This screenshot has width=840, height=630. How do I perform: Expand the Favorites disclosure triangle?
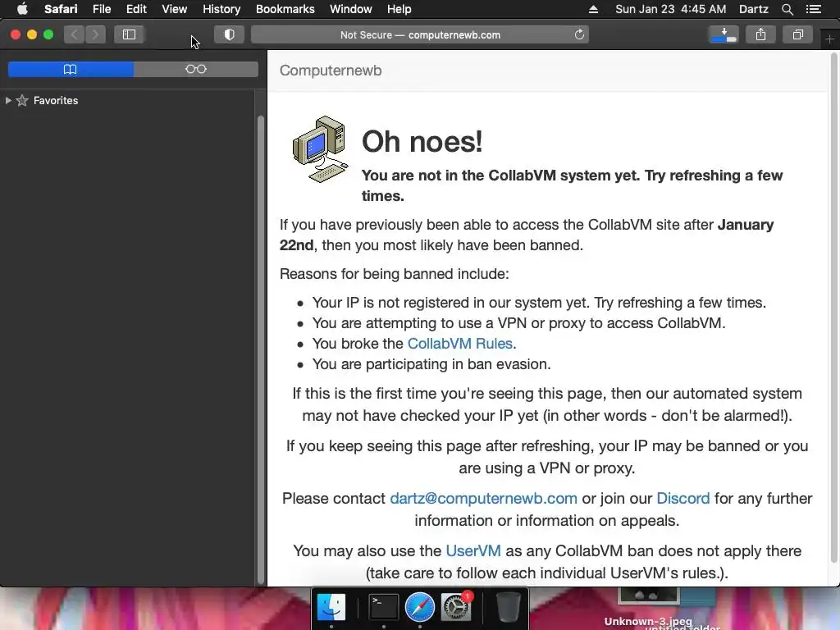pyautogui.click(x=8, y=100)
